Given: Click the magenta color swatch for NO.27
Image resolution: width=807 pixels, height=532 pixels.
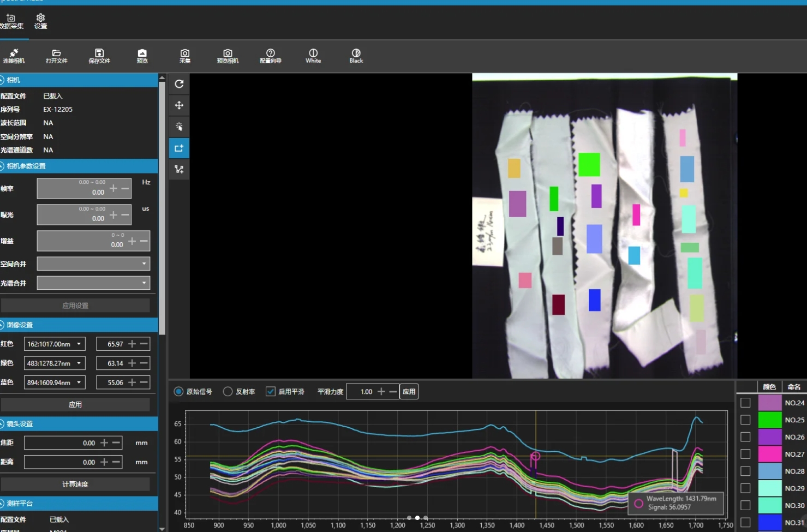Looking at the screenshot, I should 770,454.
